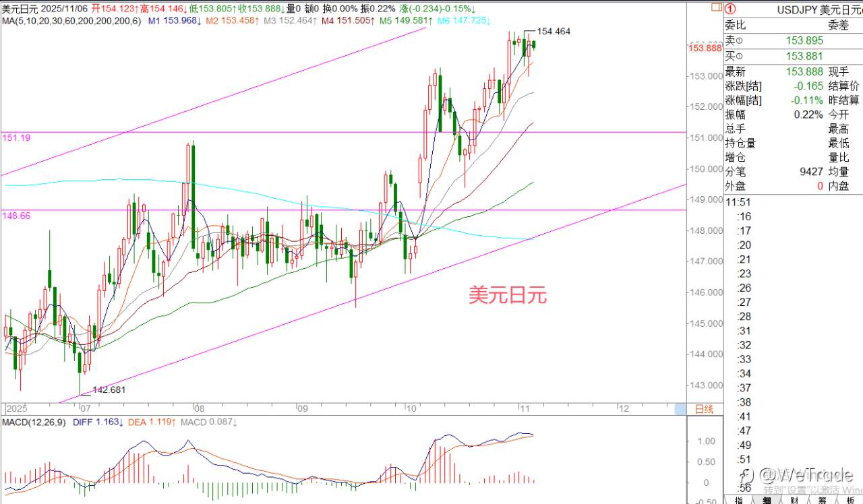Click the 分笔 count 9427
Viewport: 863px width, 504px height.
(811, 172)
